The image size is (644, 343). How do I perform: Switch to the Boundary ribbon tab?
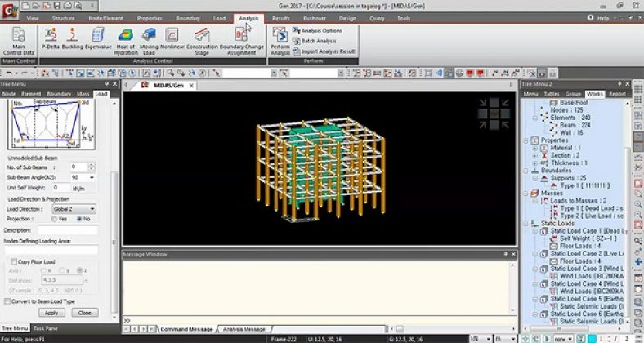pos(188,19)
